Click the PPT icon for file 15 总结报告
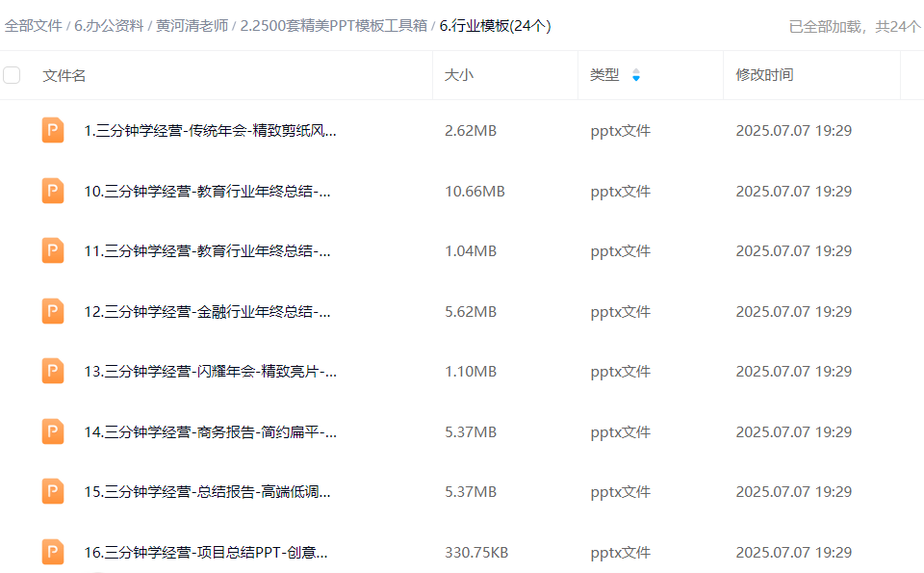Viewport: 924px width, 573px height. [x=53, y=491]
